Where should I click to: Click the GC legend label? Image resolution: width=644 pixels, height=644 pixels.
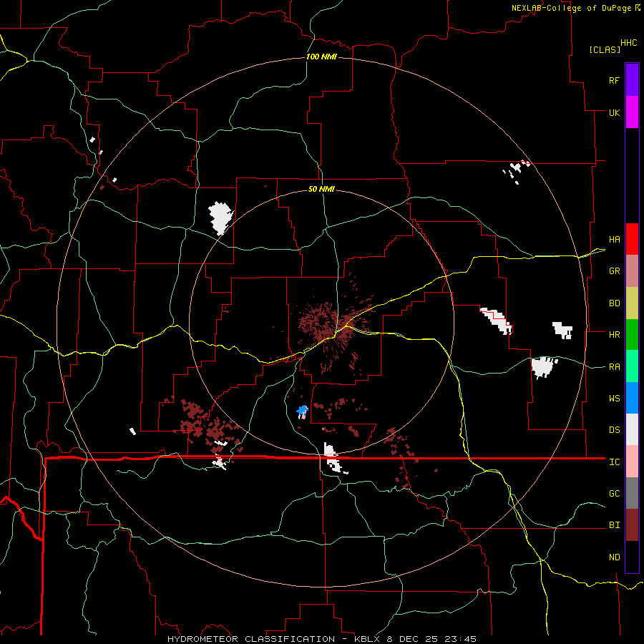tap(615, 494)
